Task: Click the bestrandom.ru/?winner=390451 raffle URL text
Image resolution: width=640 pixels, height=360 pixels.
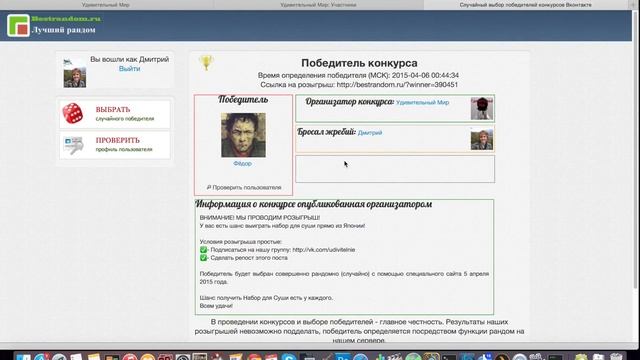Action: (x=397, y=84)
